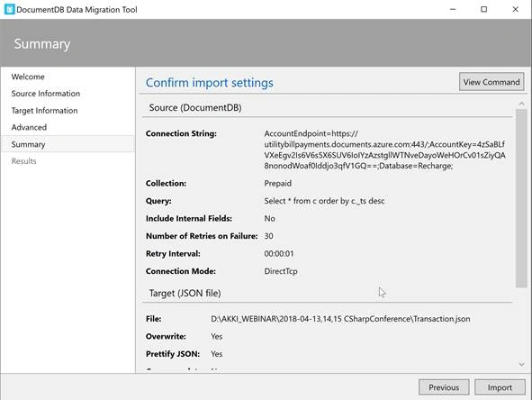Screen dimensions: 532x400
Task: Click the 'Target (JSON file)' section header
Action: coord(185,293)
